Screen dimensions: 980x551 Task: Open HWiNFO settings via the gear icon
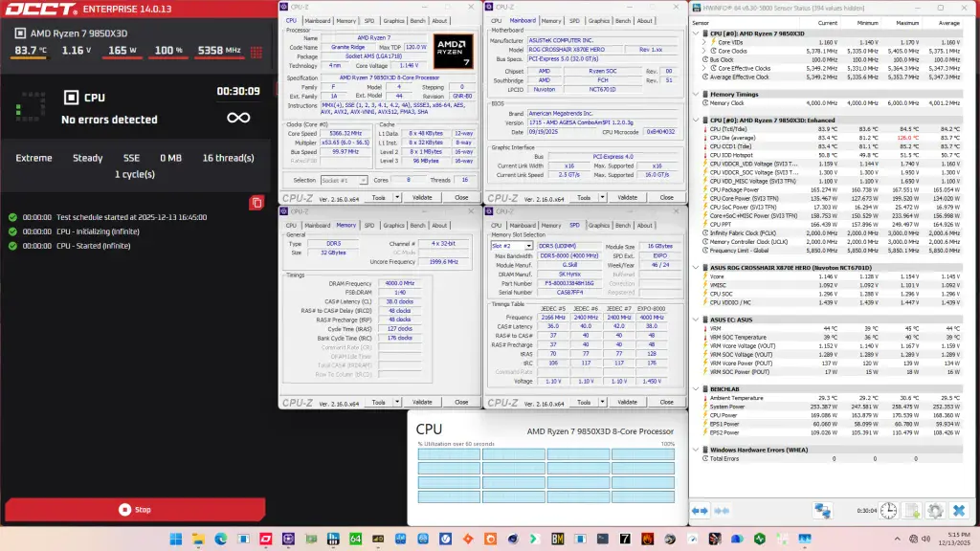936,509
